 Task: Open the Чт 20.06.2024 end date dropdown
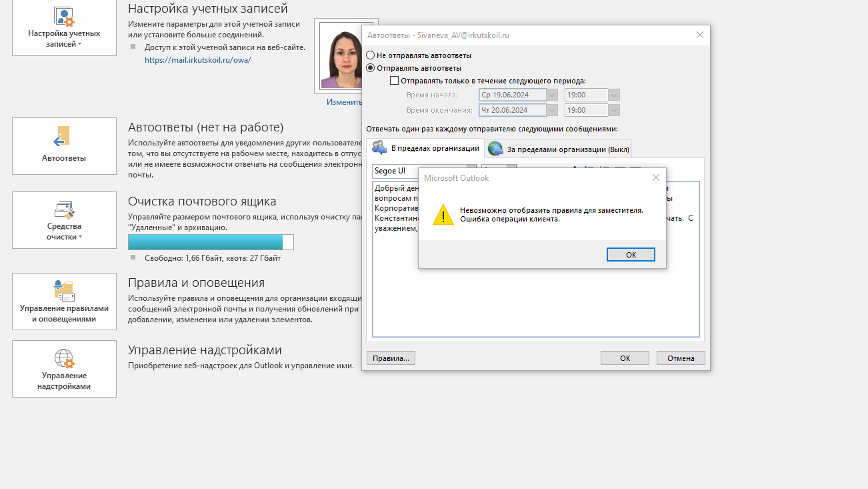pyautogui.click(x=552, y=110)
